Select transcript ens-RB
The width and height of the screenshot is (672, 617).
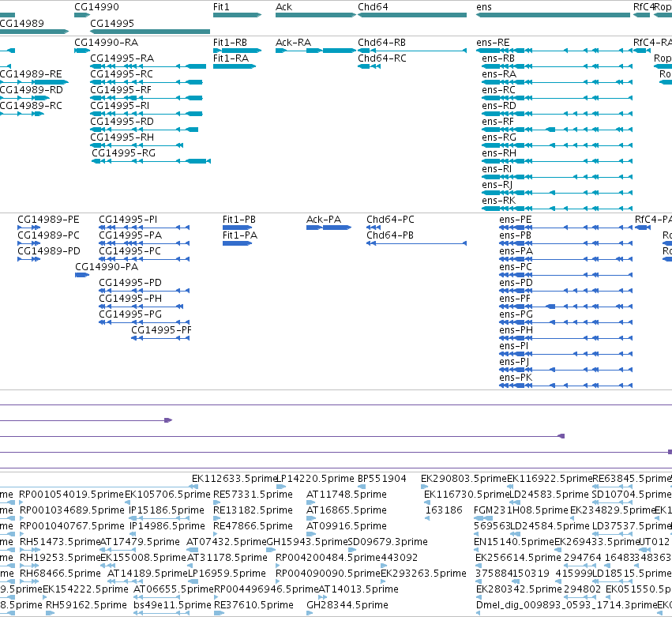[x=498, y=58]
